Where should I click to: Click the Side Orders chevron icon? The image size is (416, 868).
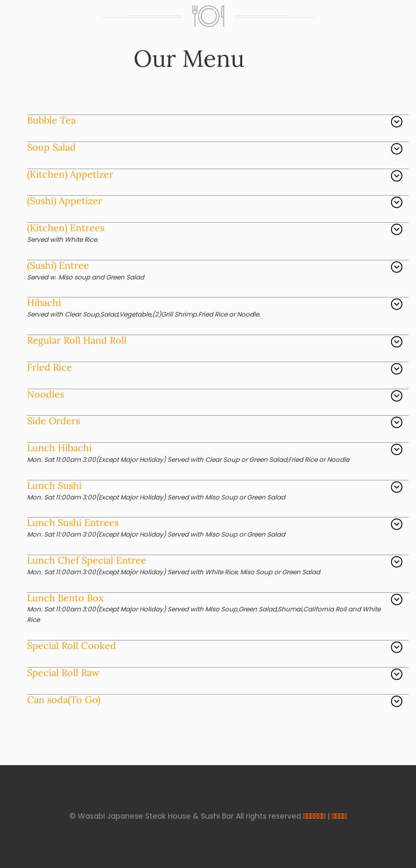396,423
